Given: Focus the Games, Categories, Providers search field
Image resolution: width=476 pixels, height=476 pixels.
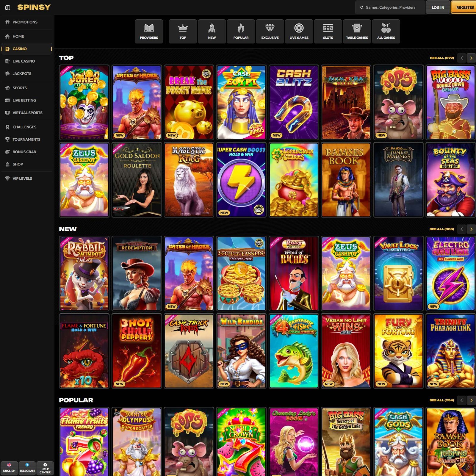Looking at the screenshot, I should (x=390, y=7).
